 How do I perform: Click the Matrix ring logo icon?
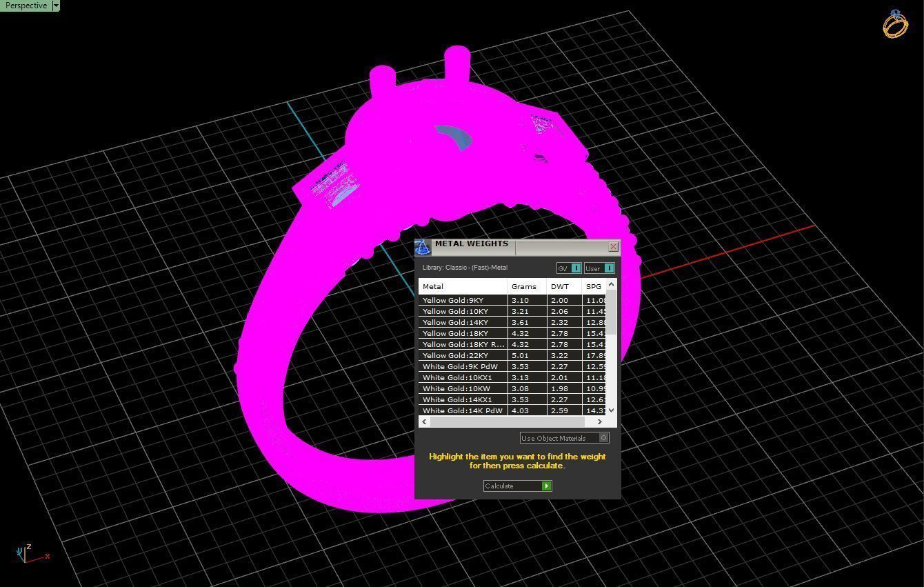(896, 24)
